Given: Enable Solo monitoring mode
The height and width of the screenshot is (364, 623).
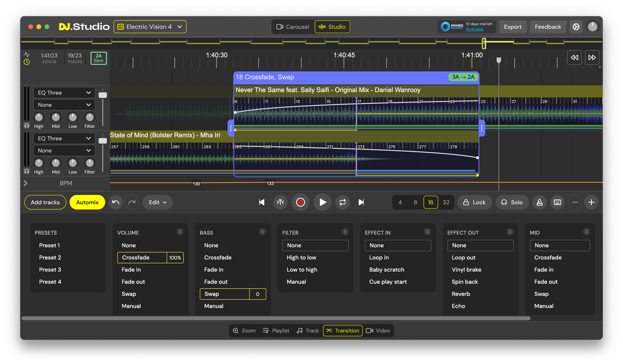Looking at the screenshot, I should click(x=512, y=202).
